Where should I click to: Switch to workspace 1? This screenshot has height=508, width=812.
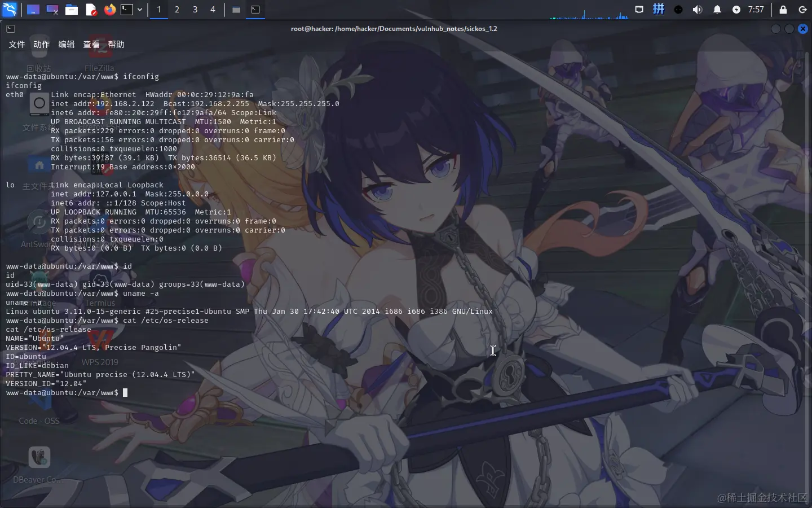point(159,10)
